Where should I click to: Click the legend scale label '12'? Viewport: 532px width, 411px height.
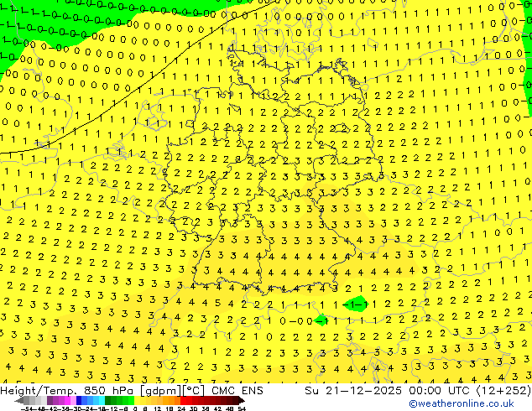tap(158, 408)
